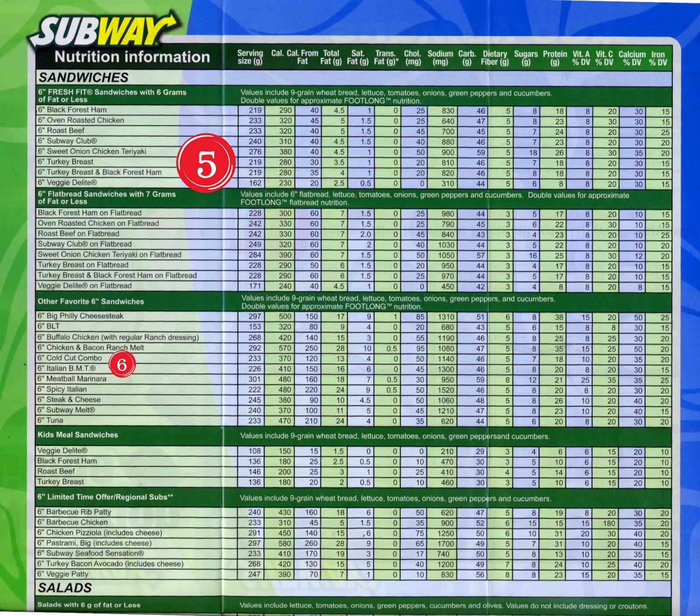Click the 6" Limited Time Offer/Regional Subs** heading
The image size is (700, 616).
click(105, 497)
